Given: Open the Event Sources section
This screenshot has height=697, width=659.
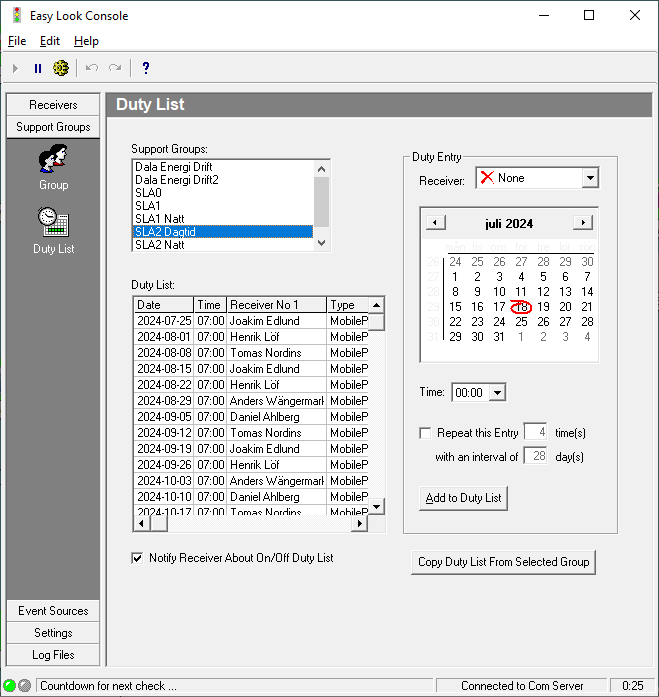Looking at the screenshot, I should tap(53, 611).
